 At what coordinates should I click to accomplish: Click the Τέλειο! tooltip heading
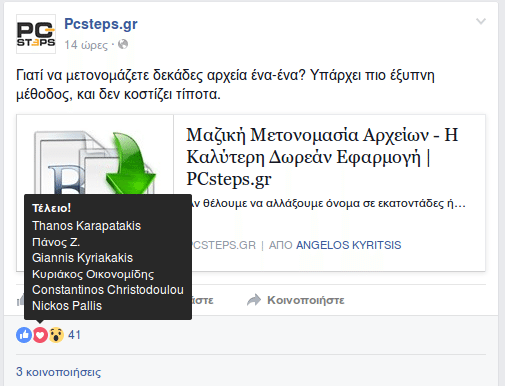click(x=51, y=208)
